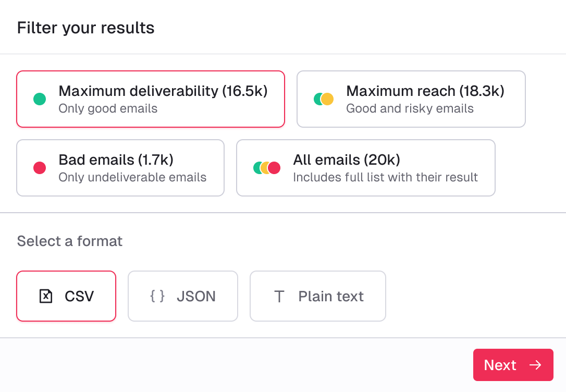Choose Plain text as the format
This screenshot has width=566, height=392.
point(318,296)
